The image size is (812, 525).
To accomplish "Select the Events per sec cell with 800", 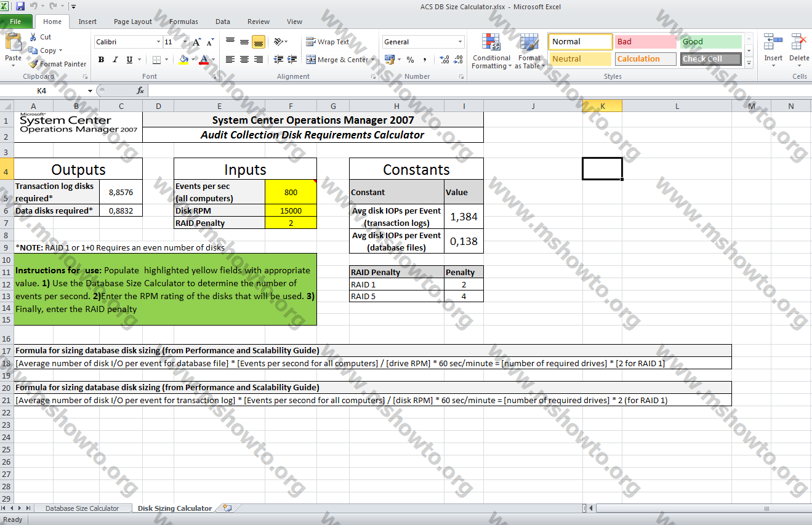I will click(x=291, y=192).
